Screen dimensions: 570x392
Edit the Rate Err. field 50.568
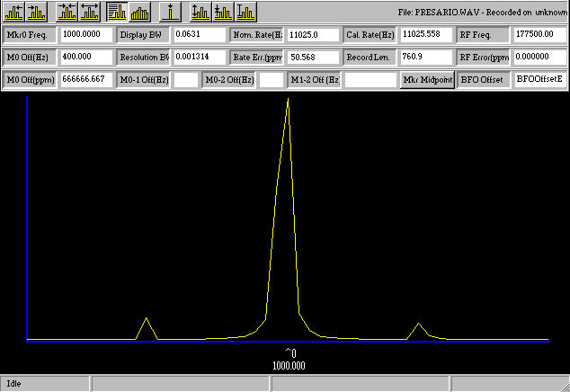coord(313,57)
